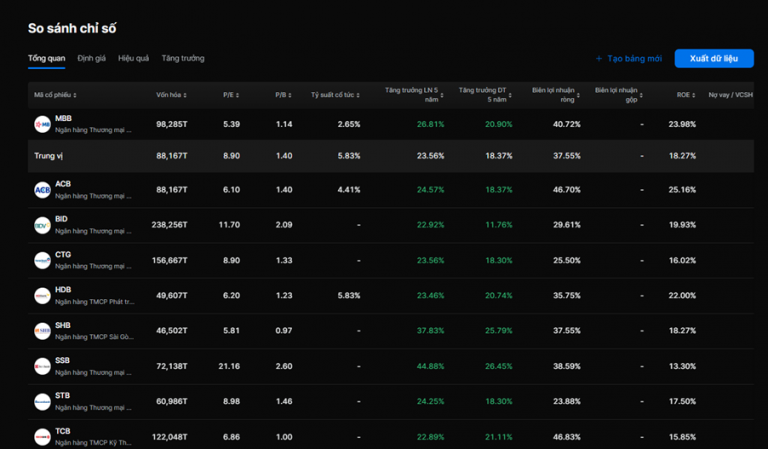Sort table by Vốn hóa column
The height and width of the screenshot is (449, 768).
pos(172,95)
